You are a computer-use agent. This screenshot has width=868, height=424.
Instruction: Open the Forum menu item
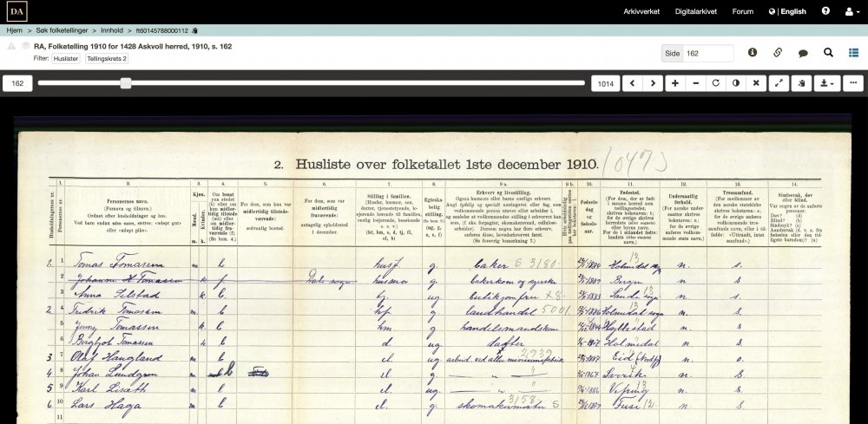(742, 11)
